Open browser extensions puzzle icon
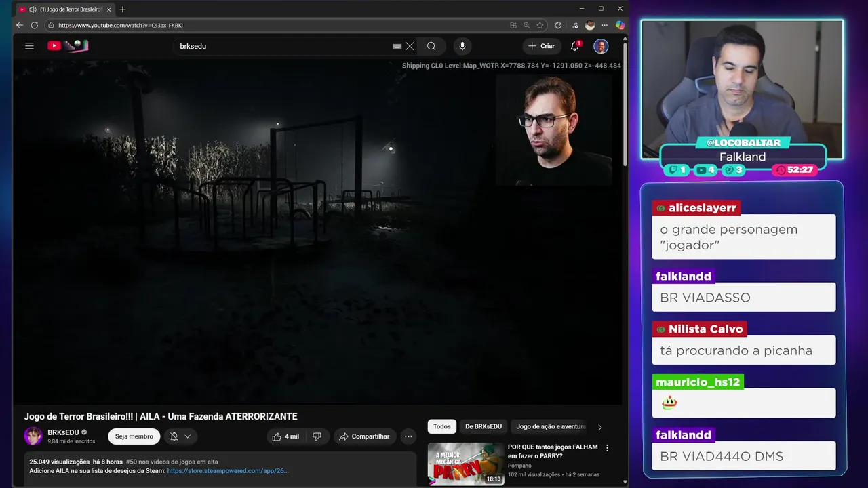This screenshot has height=488, width=868. [x=558, y=25]
